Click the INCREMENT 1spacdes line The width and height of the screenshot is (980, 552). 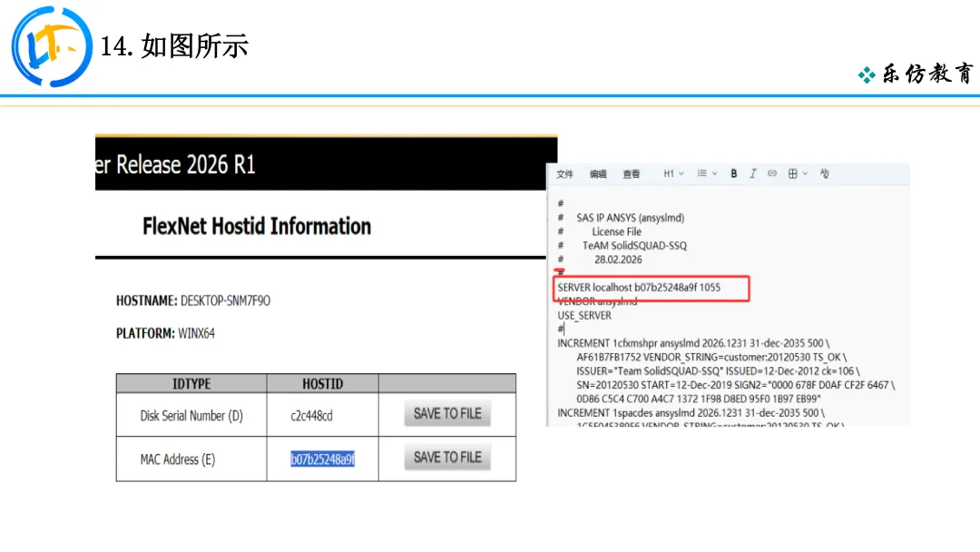[x=691, y=413]
